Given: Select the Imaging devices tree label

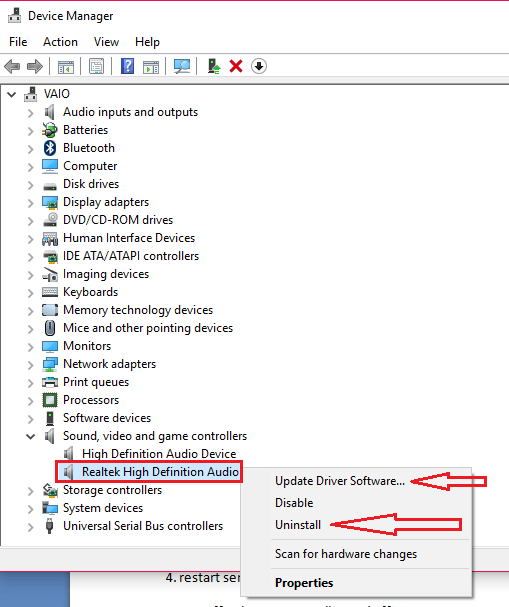Looking at the screenshot, I should 106,274.
